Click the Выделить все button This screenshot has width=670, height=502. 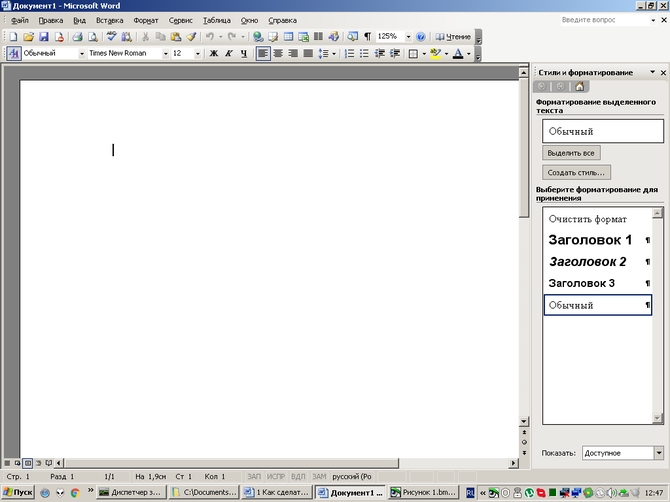572,153
